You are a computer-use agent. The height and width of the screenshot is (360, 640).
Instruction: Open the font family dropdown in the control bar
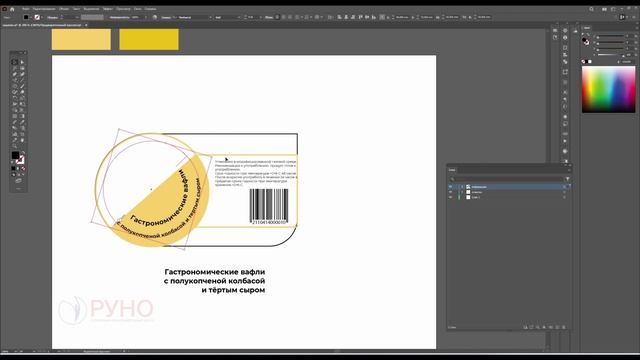click(211, 17)
